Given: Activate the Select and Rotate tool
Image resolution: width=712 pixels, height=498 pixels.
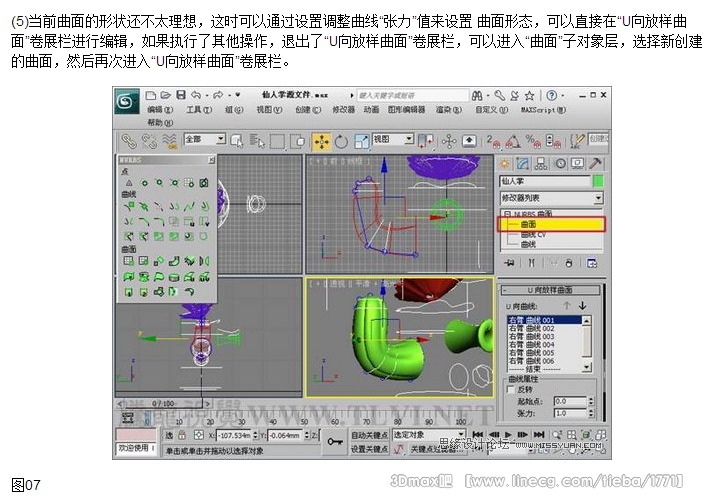Looking at the screenshot, I should click(341, 142).
